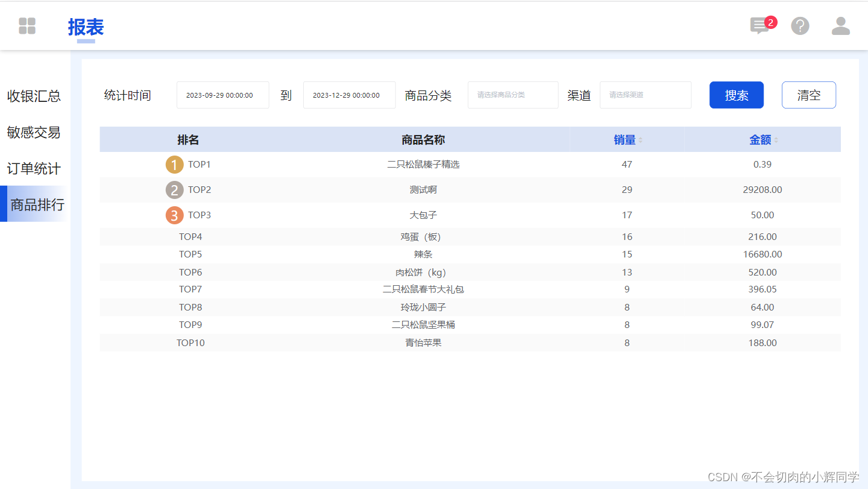Click the 金额 header text
868x489 pixels.
pyautogui.click(x=761, y=140)
